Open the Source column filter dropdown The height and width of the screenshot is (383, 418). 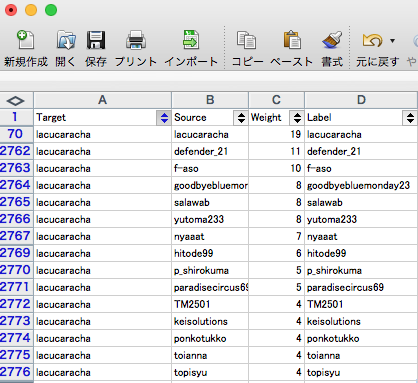point(241,118)
